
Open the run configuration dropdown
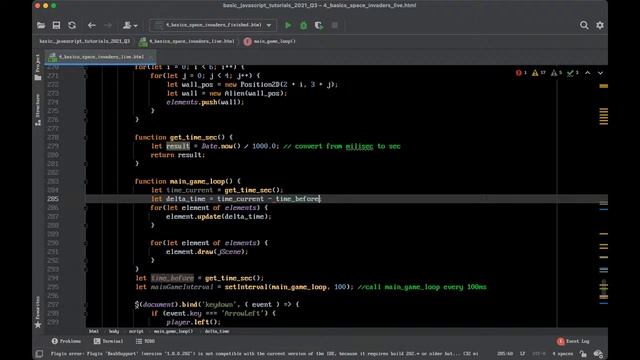213,25
